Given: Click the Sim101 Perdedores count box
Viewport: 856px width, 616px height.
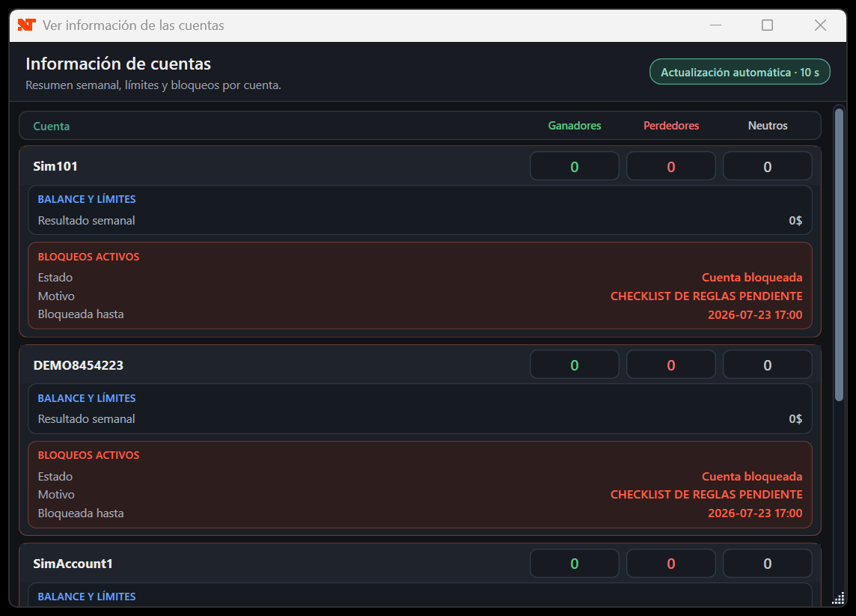Looking at the screenshot, I should pos(671,166).
